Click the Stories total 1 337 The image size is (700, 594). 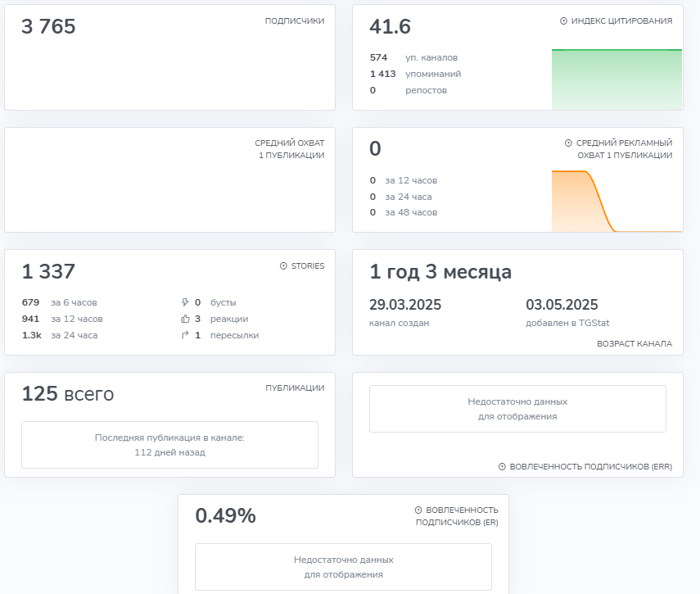[48, 271]
